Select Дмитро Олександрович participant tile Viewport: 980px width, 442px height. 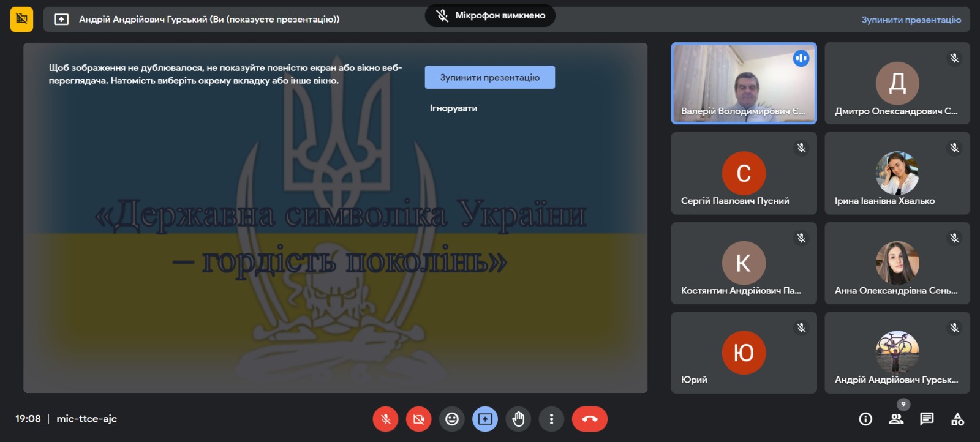[897, 83]
